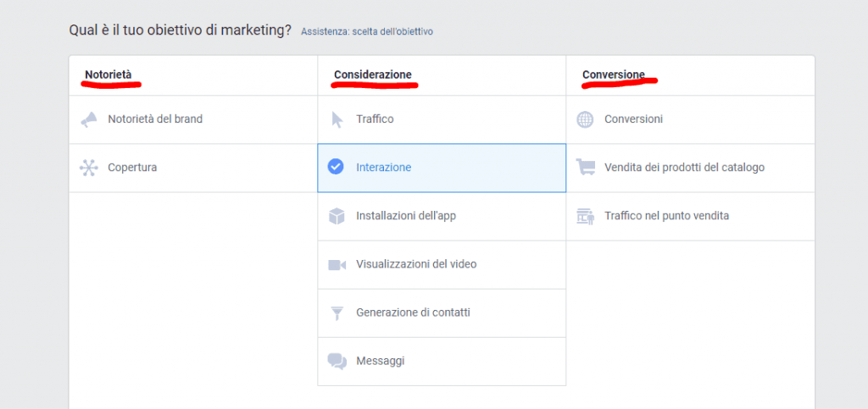Image resolution: width=868 pixels, height=409 pixels.
Task: Select the Visualizzazioni del video text label
Action: coord(416,264)
